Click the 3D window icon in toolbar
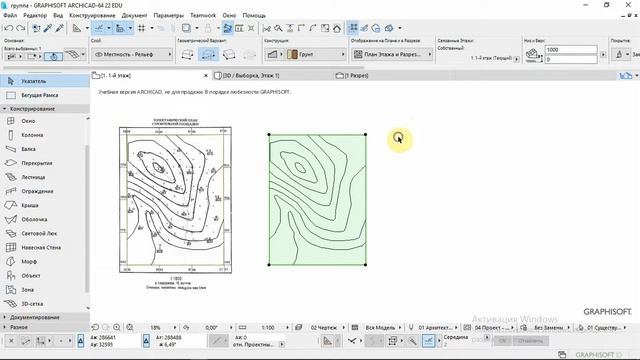This screenshot has width=640, height=360. (389, 28)
